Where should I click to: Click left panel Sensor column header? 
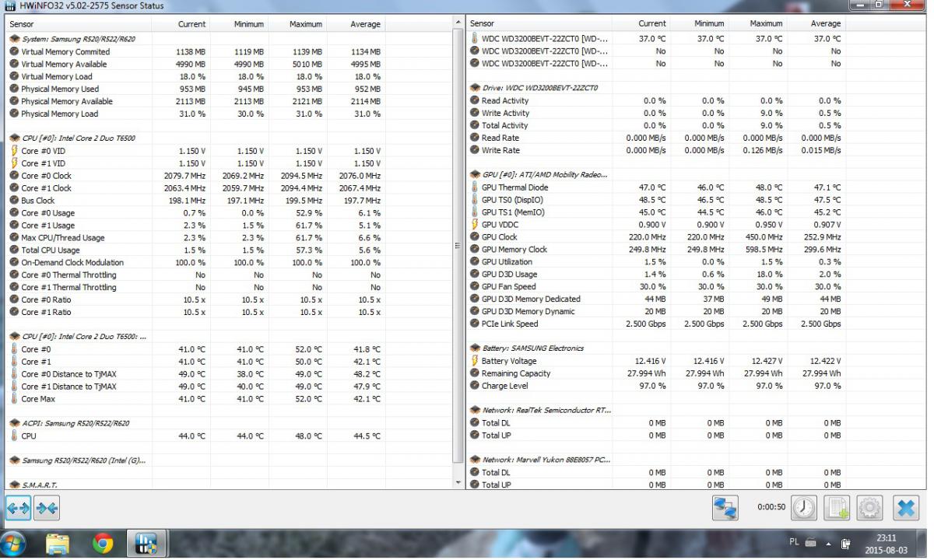pyautogui.click(x=78, y=24)
